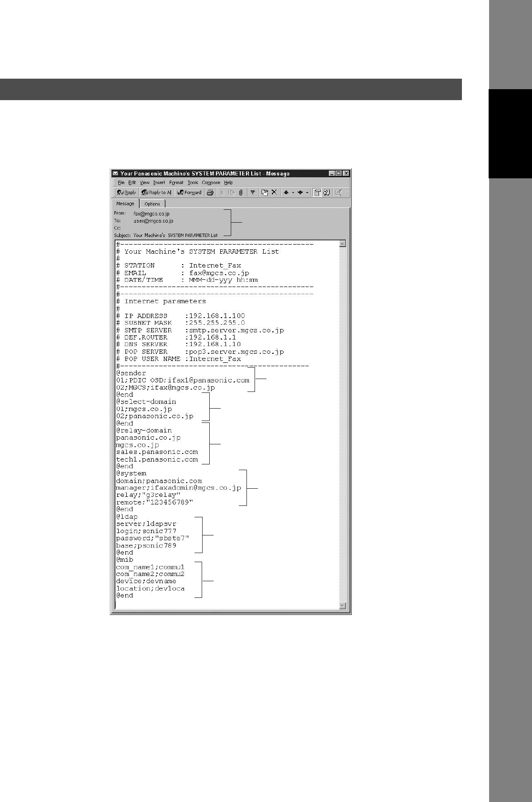
Task: Open the Help menu
Action: point(228,183)
